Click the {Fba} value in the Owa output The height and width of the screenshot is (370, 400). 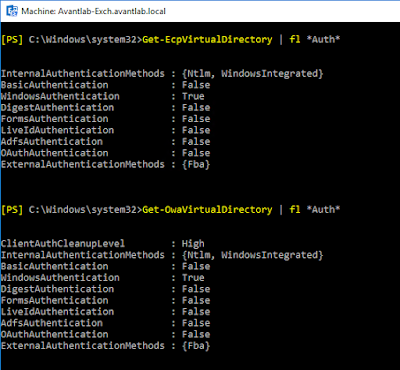[x=196, y=346]
